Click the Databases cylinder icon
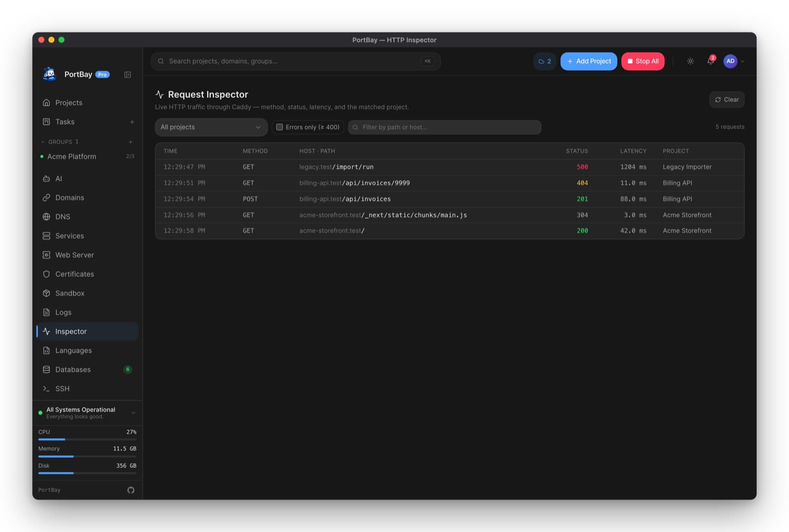The image size is (789, 532). [46, 370]
